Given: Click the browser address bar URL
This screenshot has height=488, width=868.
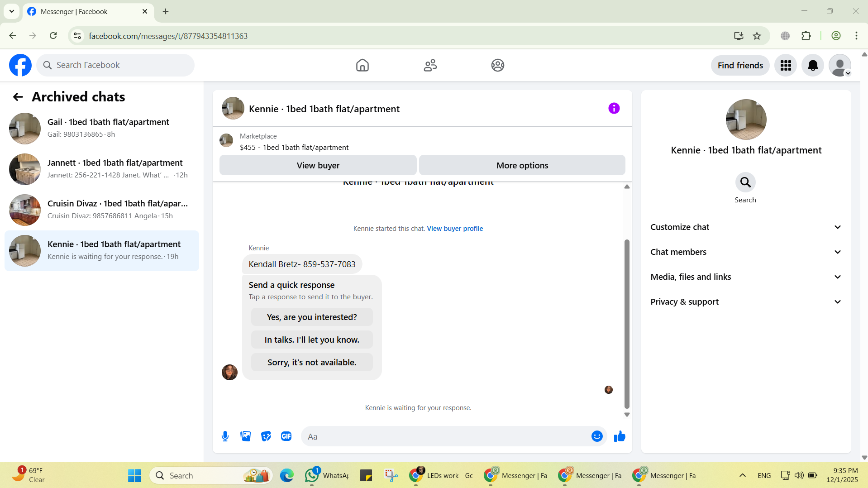Looking at the screenshot, I should click(x=168, y=36).
